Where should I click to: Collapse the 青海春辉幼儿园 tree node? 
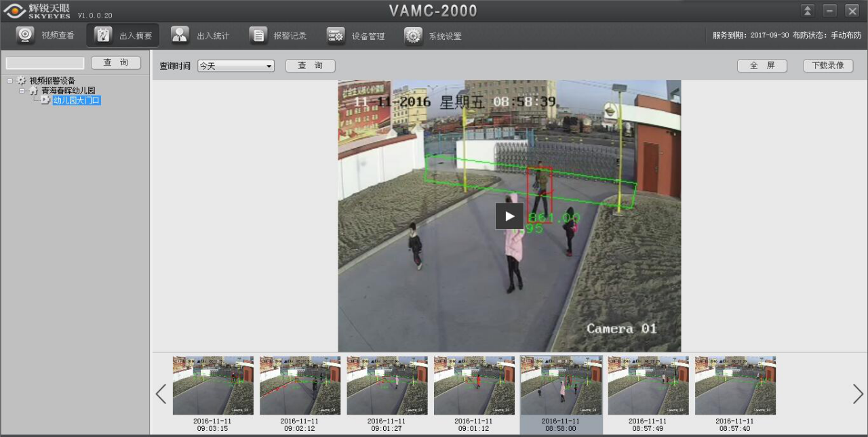(22, 90)
